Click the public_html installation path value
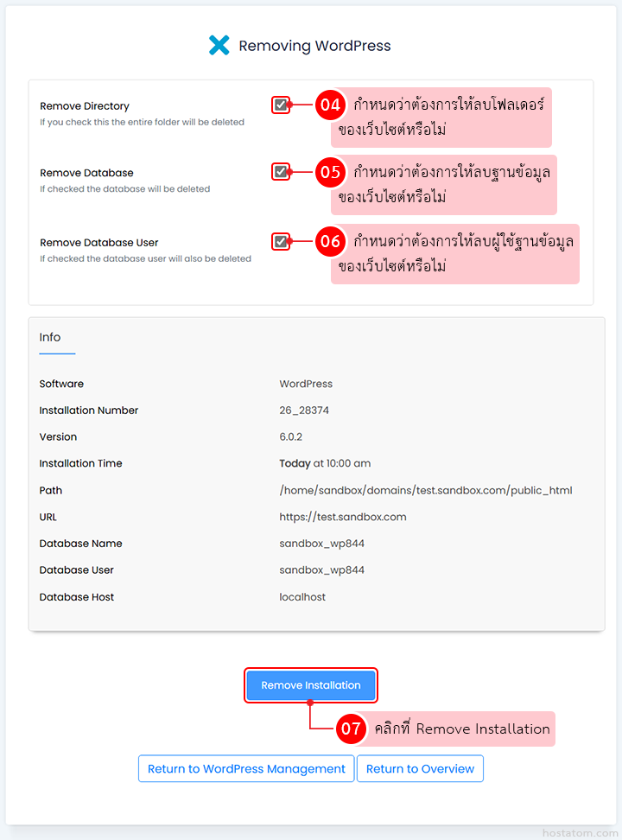Viewport: 622px width, 840px height. 426,490
